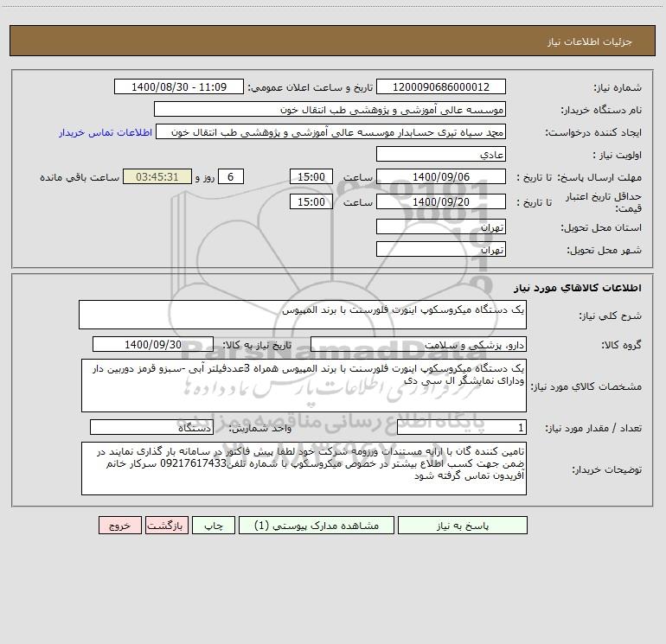Click label تاریخ و ساعت اعلان عمومی

[310, 87]
